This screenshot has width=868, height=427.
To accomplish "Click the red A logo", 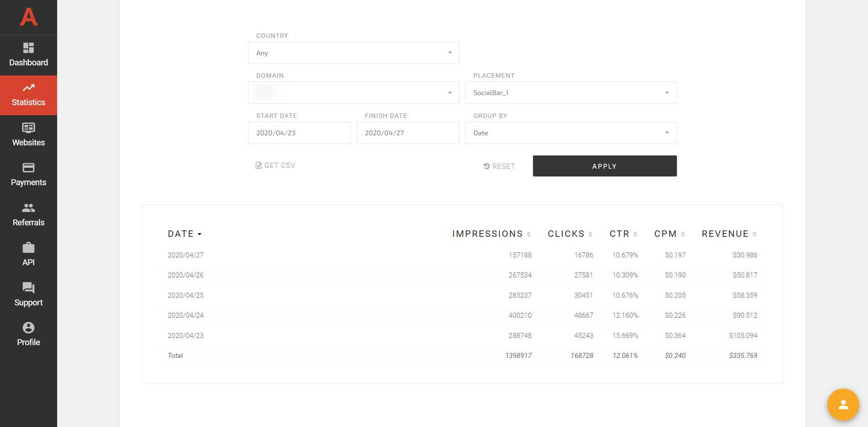I will coord(28,17).
